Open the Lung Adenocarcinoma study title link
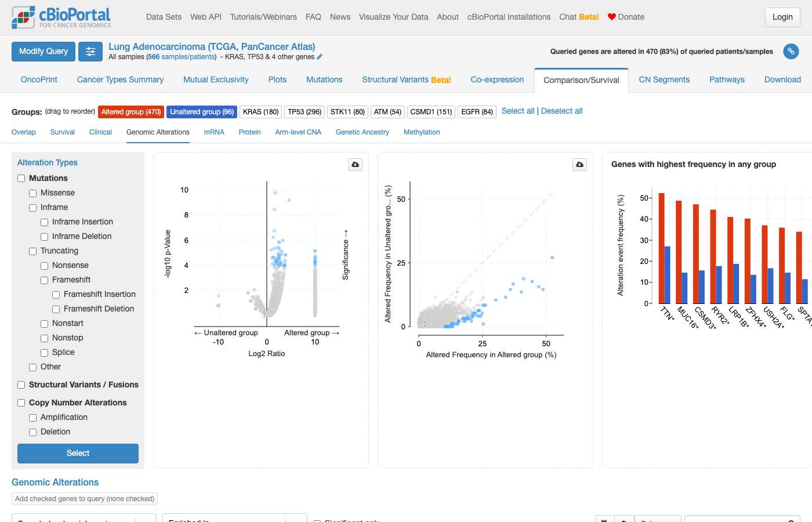The height and width of the screenshot is (522, 812). (x=212, y=46)
